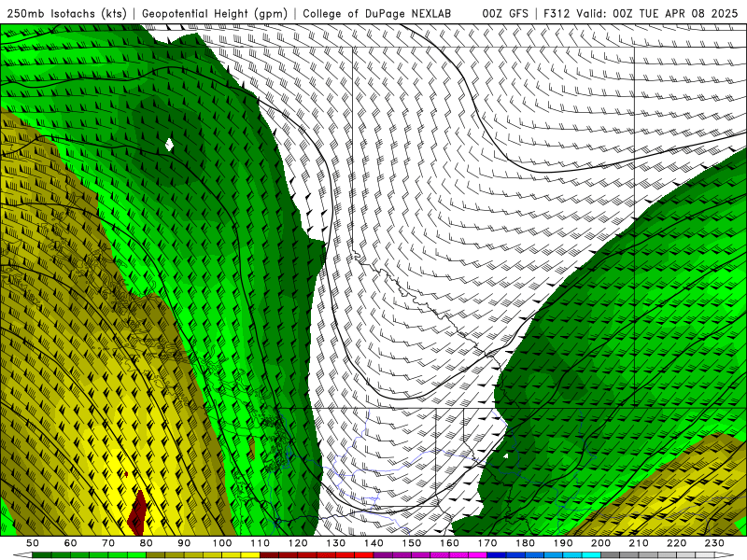
Task: Click the 'College of DuPage NEXLAB' credit text
Action: [377, 14]
